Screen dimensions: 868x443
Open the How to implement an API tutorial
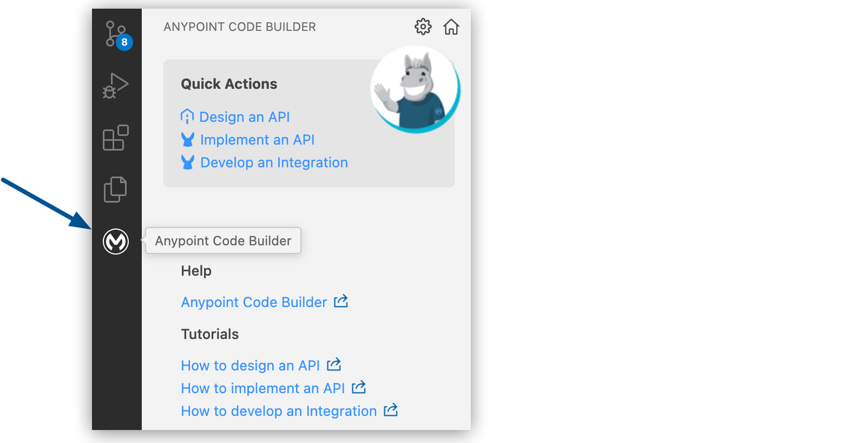click(x=263, y=388)
